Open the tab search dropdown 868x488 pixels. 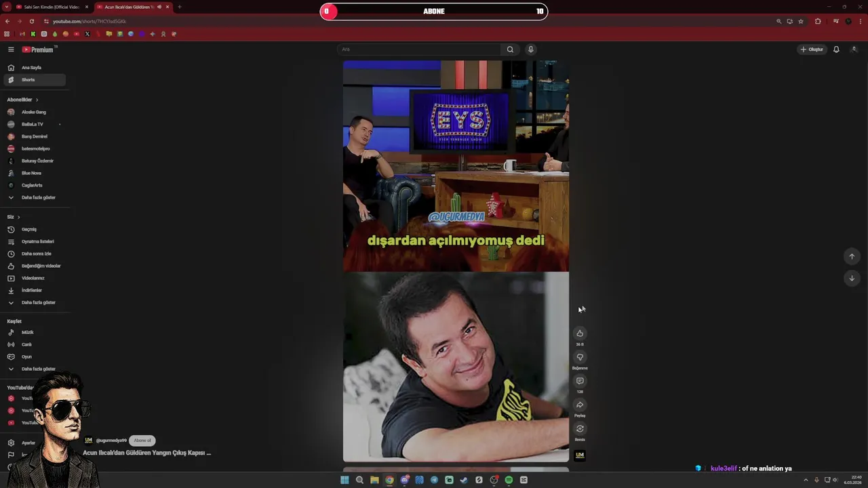coord(6,7)
